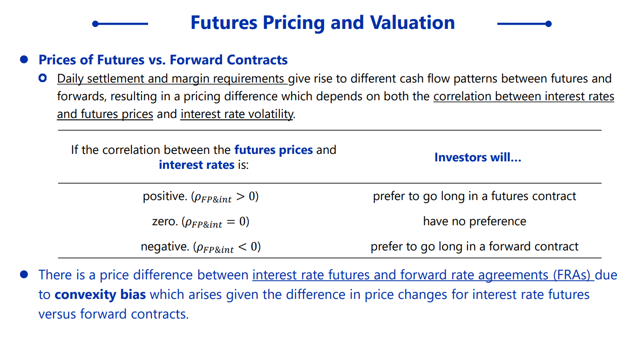Select bold futures prices in the table header

click(x=273, y=150)
